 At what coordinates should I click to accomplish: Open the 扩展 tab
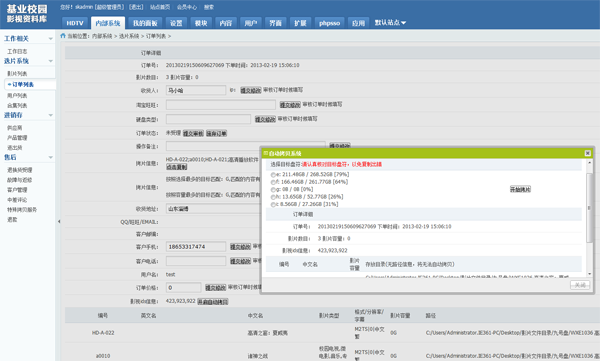click(300, 23)
